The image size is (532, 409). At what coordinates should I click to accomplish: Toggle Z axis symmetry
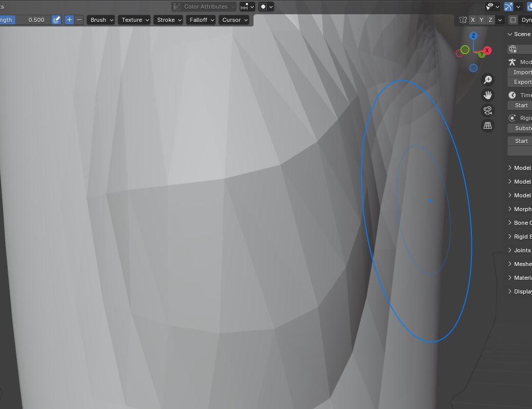[490, 20]
